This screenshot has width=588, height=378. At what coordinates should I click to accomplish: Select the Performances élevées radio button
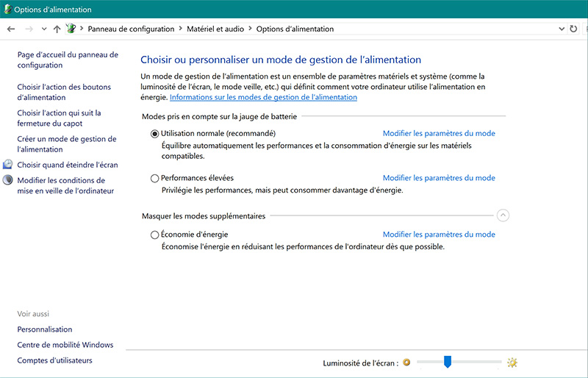[x=154, y=178]
